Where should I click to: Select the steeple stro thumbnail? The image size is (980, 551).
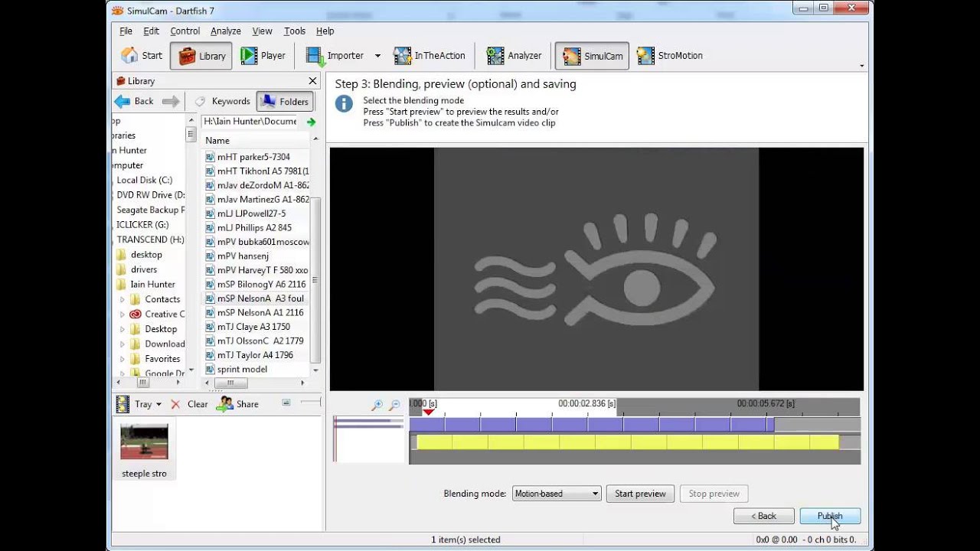pos(144,450)
